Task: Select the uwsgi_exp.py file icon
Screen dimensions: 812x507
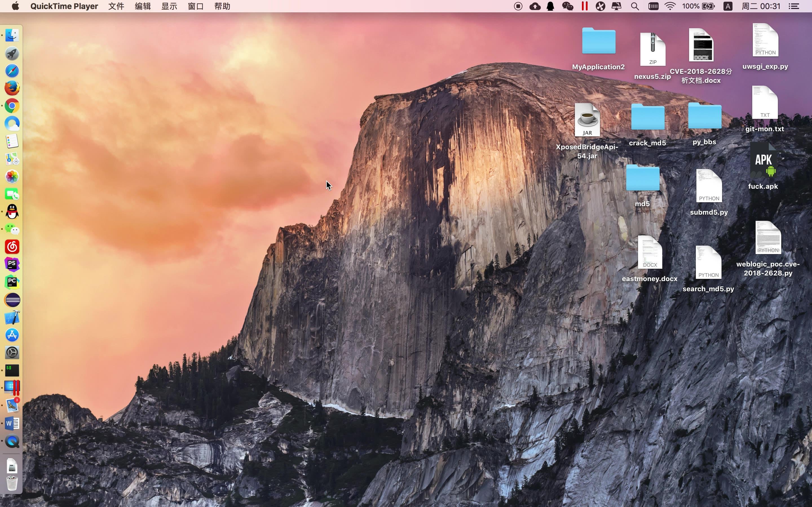Action: coord(765,40)
